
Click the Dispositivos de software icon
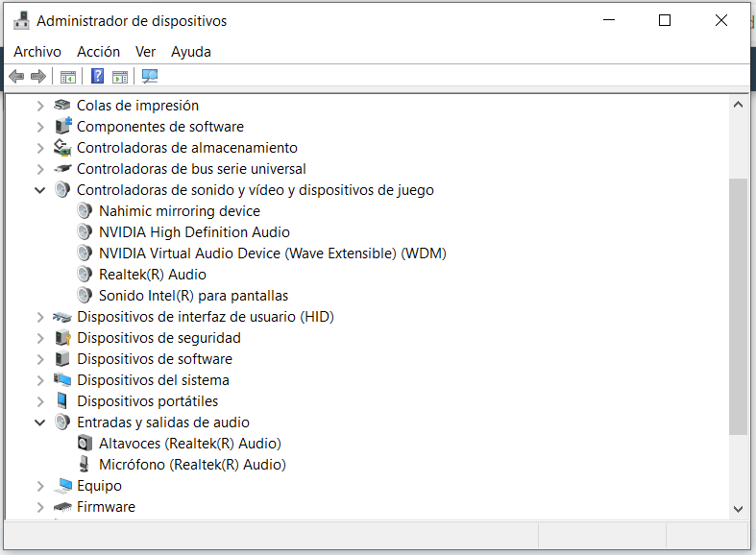[62, 359]
